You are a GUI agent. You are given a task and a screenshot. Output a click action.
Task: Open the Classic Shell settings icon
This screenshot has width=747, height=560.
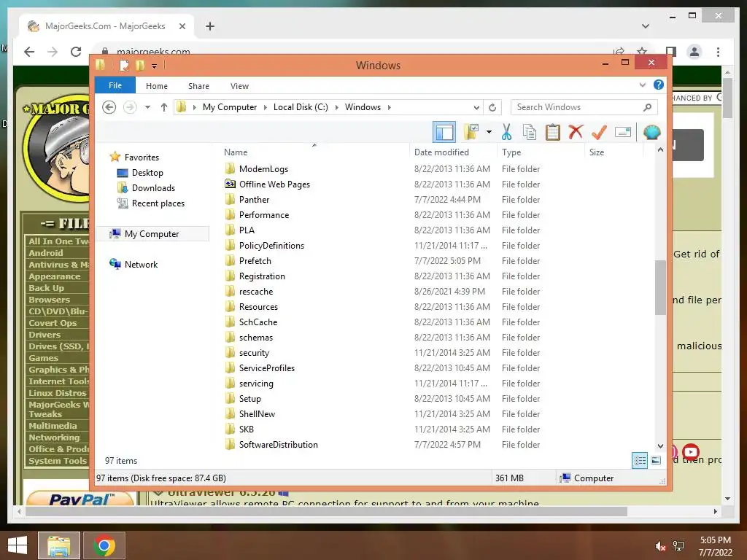tap(651, 132)
